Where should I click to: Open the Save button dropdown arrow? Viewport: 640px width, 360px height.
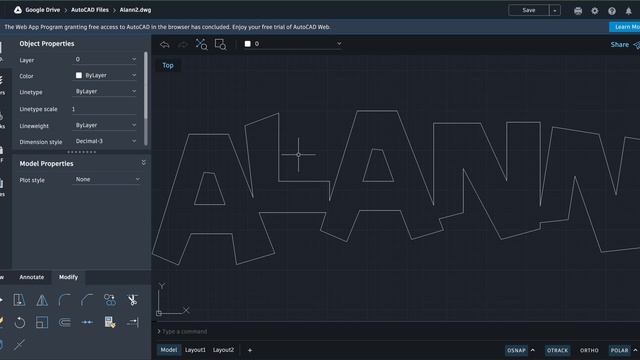[555, 10]
